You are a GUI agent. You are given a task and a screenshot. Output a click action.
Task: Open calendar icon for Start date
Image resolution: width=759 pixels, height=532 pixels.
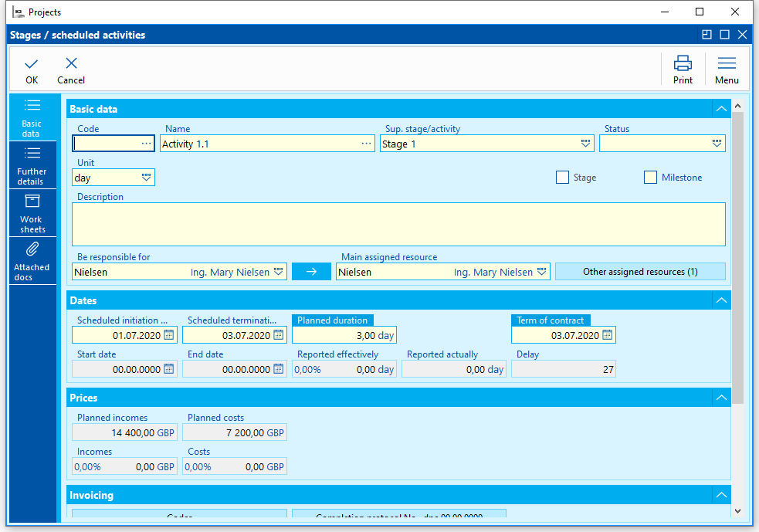coord(168,369)
